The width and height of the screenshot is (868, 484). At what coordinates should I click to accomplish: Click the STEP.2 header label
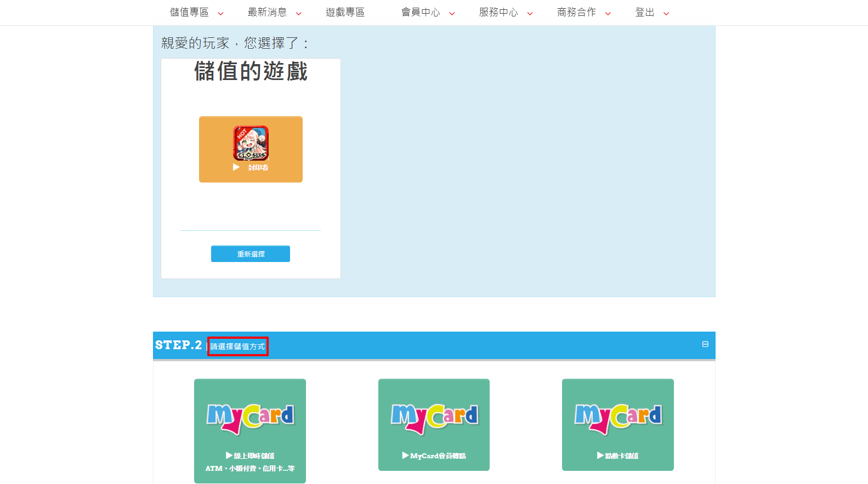click(179, 345)
